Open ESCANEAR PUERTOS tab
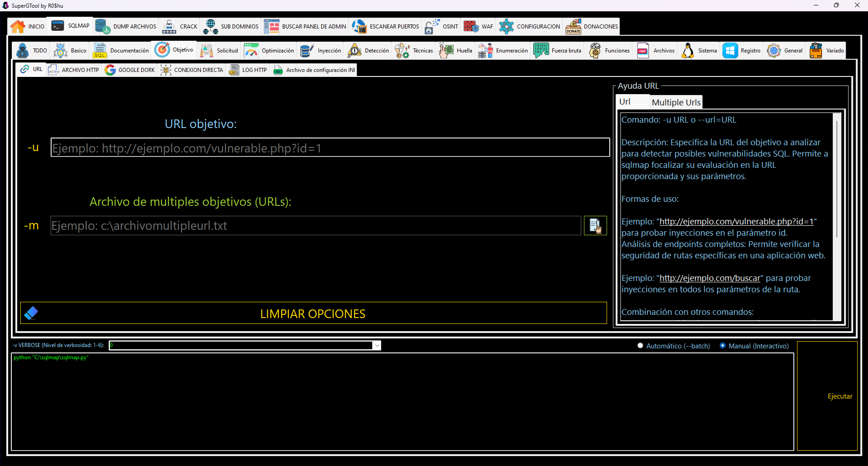This screenshot has width=868, height=466. pos(385,27)
